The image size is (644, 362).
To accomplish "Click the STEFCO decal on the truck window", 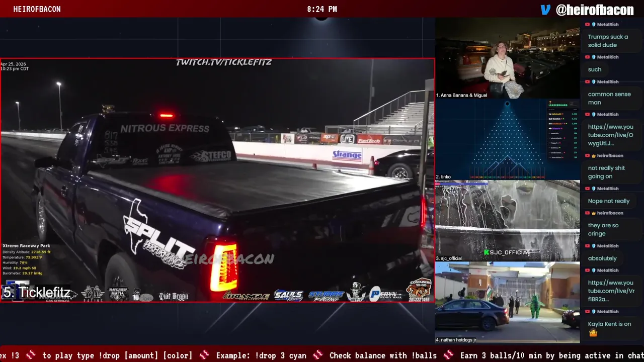I will (x=211, y=156).
